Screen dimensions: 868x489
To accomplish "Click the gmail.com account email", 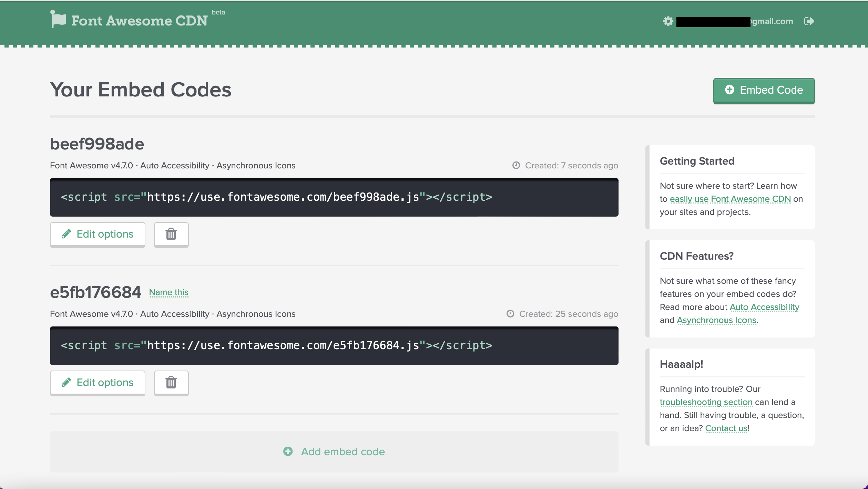I will [735, 22].
